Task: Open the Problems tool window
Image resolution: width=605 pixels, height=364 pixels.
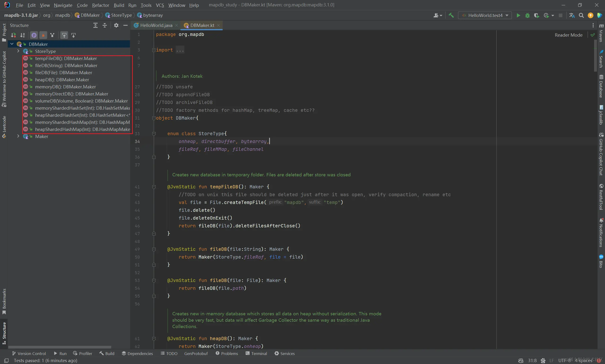Action: (x=227, y=353)
